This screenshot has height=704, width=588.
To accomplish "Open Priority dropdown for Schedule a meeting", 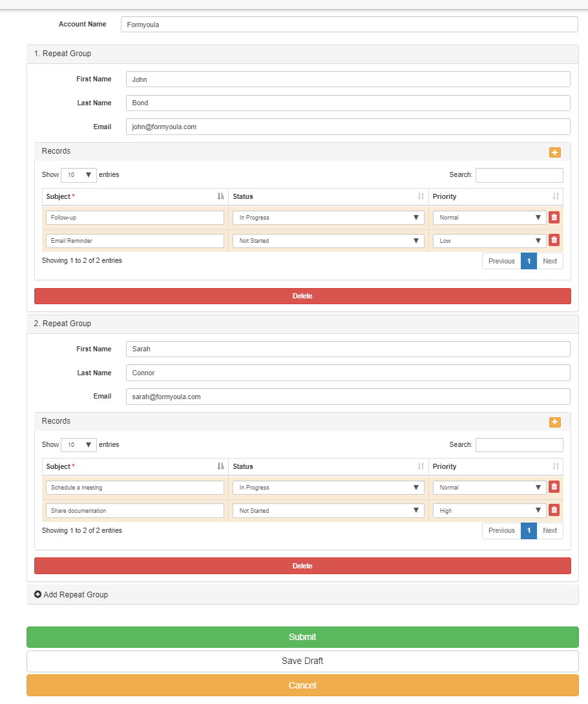I will coord(490,488).
